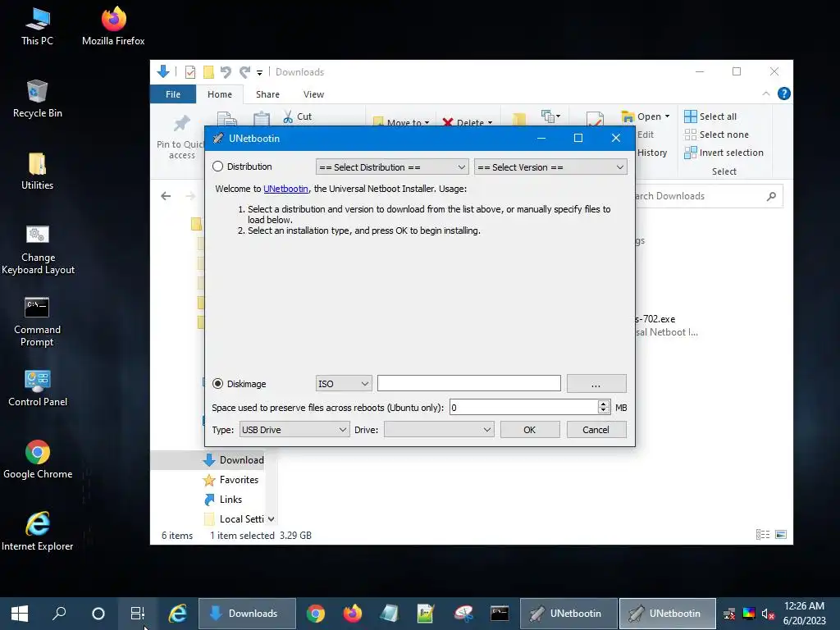This screenshot has width=840, height=630.
Task: Switch to the Share ribbon tab
Action: click(267, 94)
